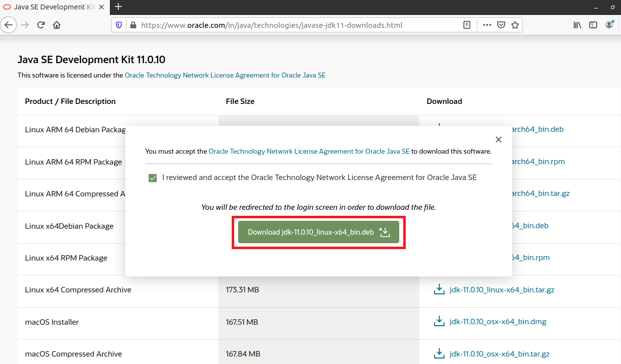Screen dimensions: 621x364
Task: View site information via padlock icon
Action: click(x=133, y=25)
